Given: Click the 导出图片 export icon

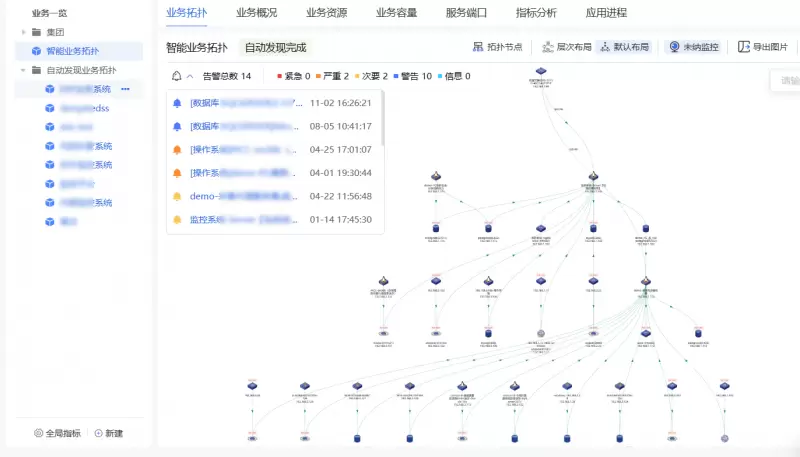Looking at the screenshot, I should [x=743, y=47].
